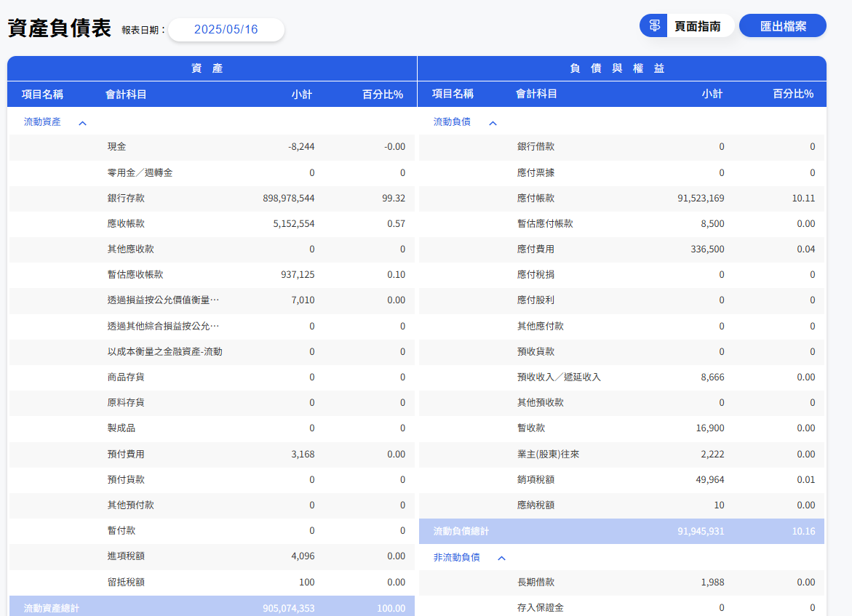Select the 業主(股東)往來 account name

(549, 455)
